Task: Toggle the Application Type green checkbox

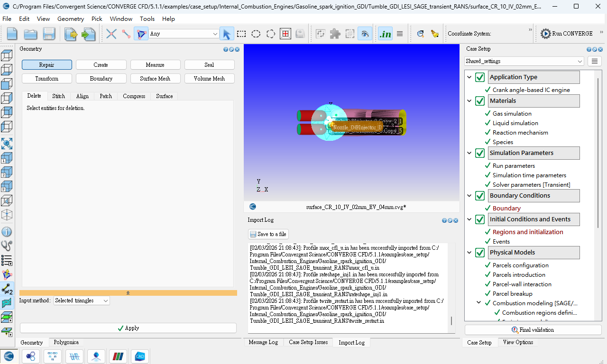Action: 480,77
